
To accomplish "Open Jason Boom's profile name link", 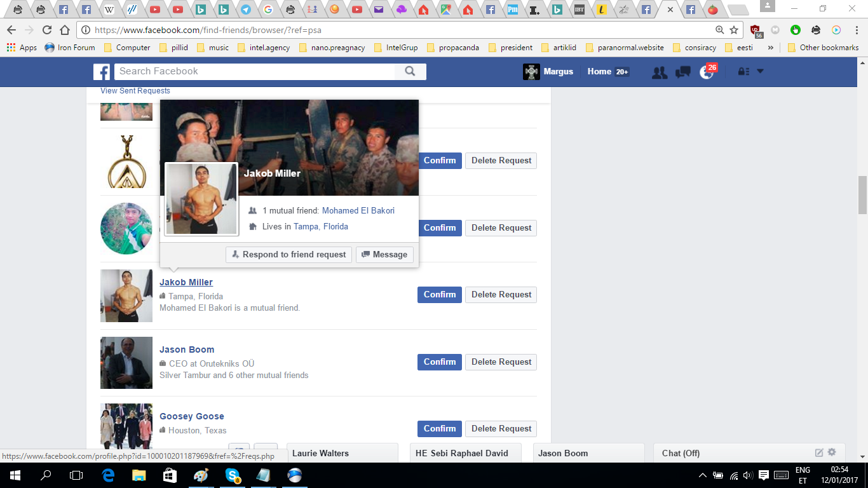I will pos(187,349).
